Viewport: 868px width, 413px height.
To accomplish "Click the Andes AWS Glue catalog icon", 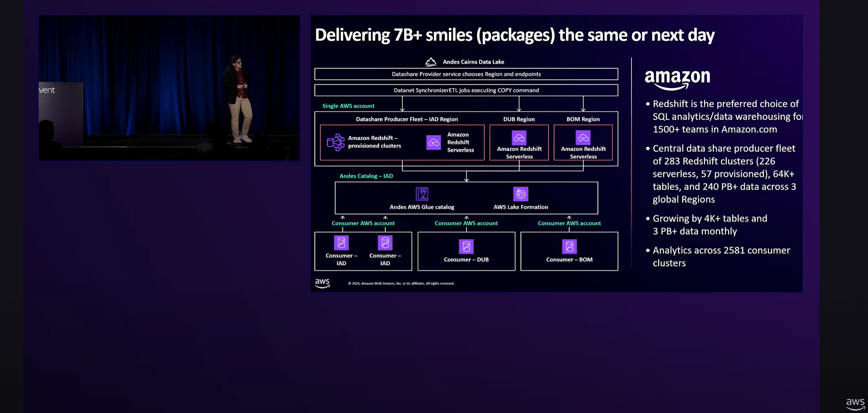I will click(x=422, y=194).
